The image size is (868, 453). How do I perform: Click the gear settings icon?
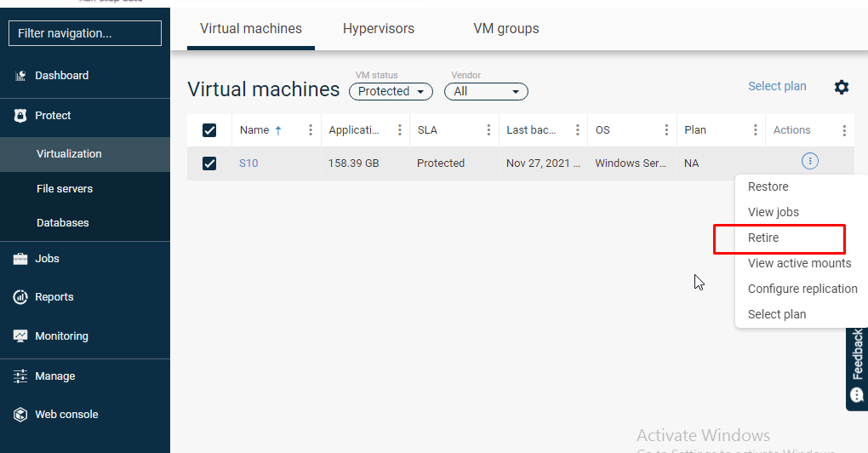click(x=842, y=87)
